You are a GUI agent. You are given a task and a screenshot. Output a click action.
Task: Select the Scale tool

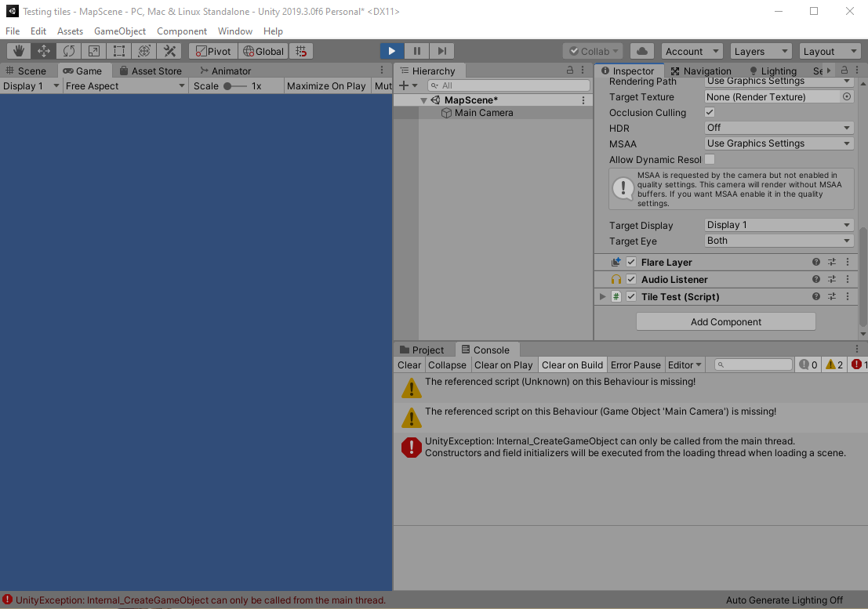[94, 51]
